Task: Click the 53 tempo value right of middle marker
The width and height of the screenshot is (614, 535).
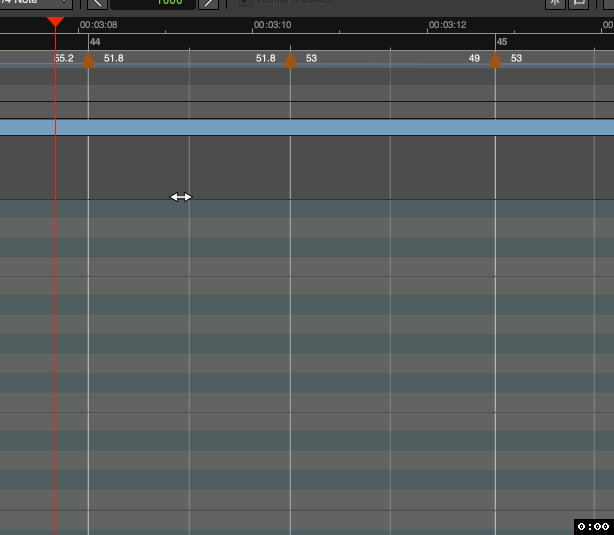Action: [311, 58]
